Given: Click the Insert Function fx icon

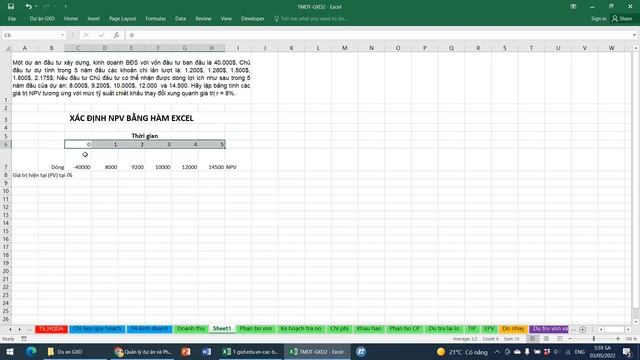Looking at the screenshot, I should click(x=116, y=35).
